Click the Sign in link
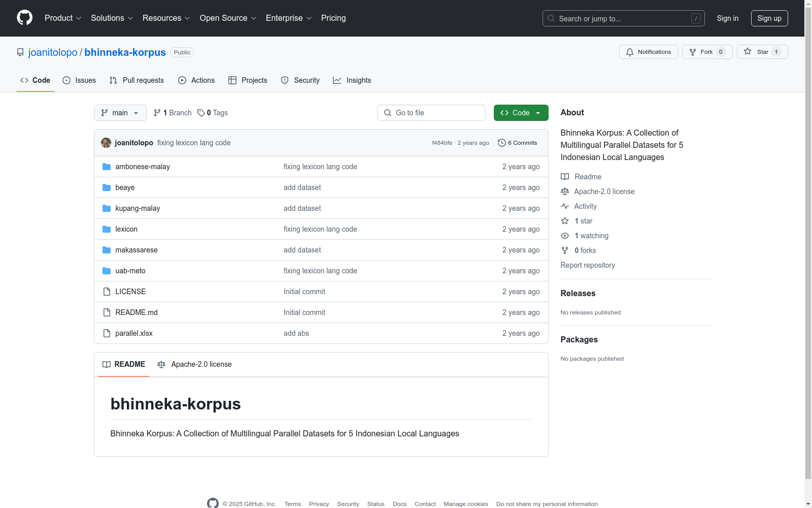 pos(728,18)
